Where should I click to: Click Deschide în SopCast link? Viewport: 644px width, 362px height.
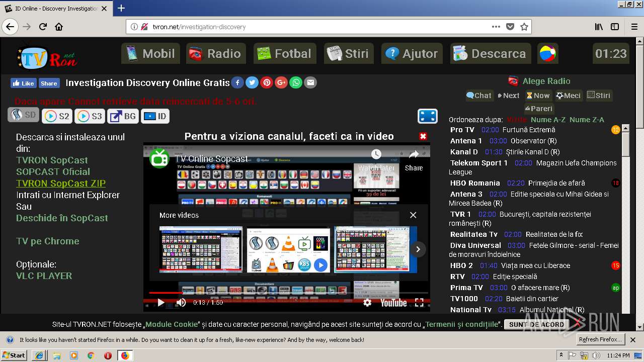(x=62, y=218)
